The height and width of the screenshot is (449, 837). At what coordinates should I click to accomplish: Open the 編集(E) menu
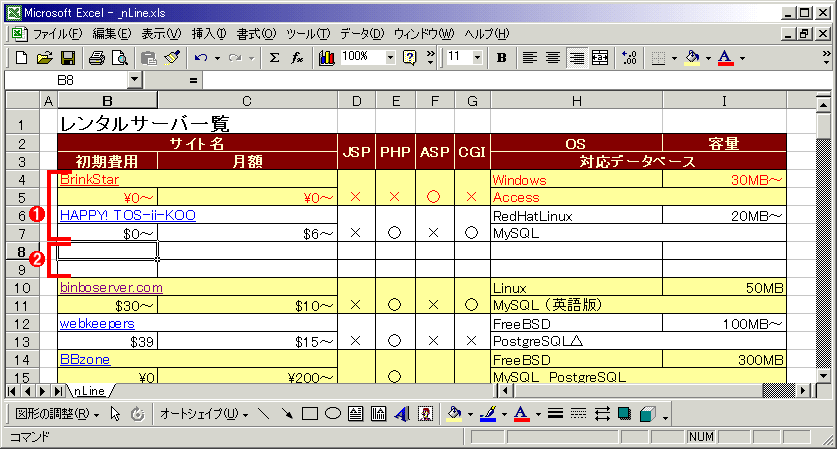point(112,34)
